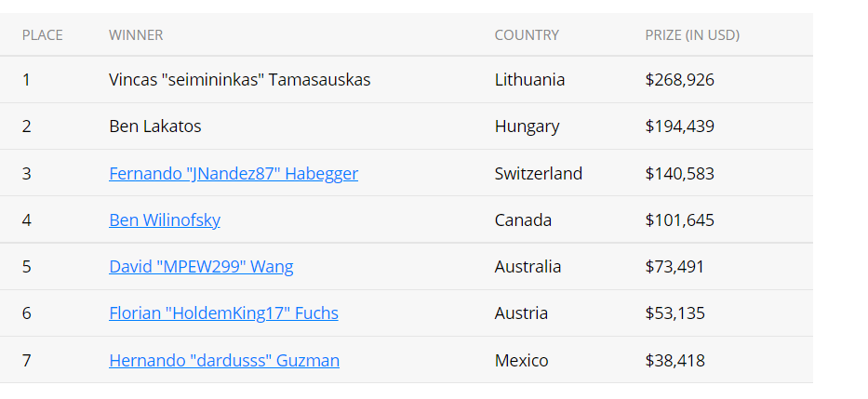Image resolution: width=868 pixels, height=399 pixels.
Task: Follow Florian "HoldemKing17" Fuchs link
Action: click(x=223, y=313)
